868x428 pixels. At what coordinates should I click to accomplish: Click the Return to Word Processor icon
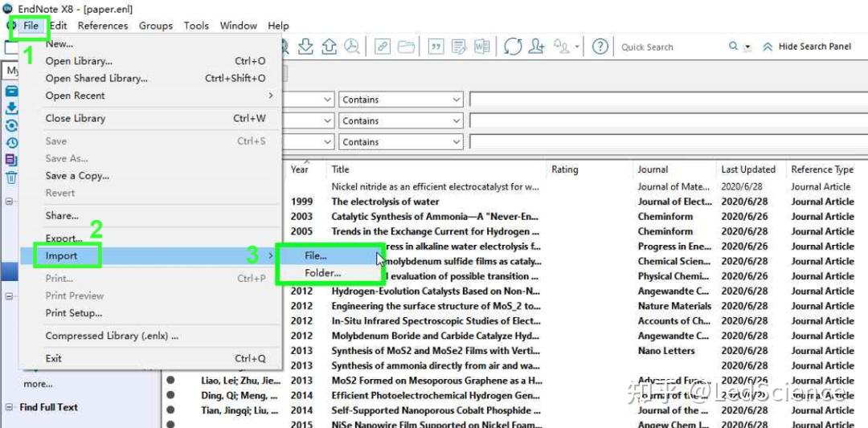(481, 47)
